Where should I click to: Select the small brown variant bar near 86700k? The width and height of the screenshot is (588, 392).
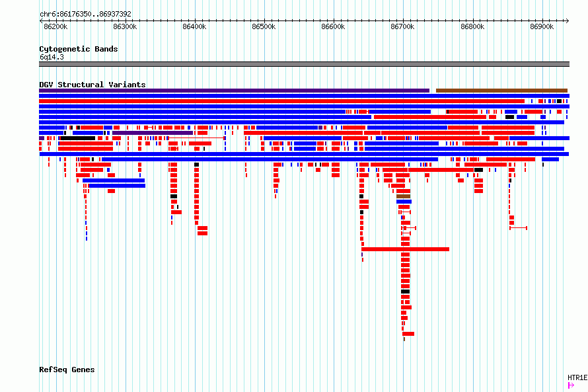point(404,196)
